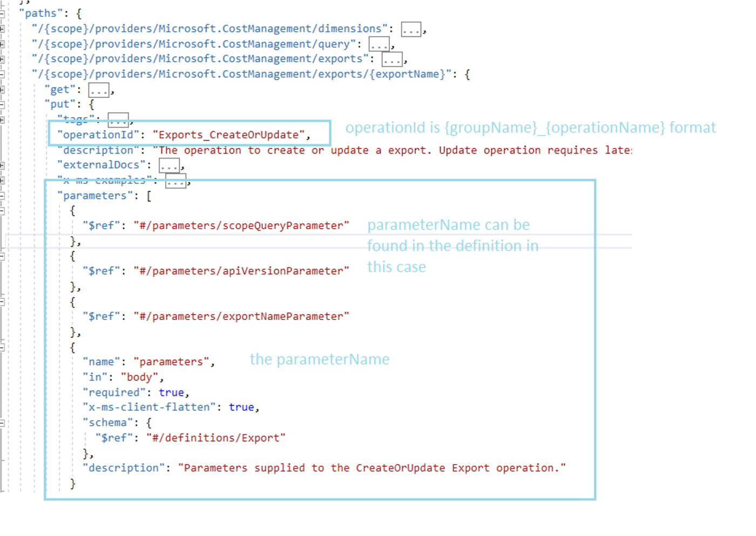Click the "put" key text
Screen dimensions: 756x536
coord(60,104)
